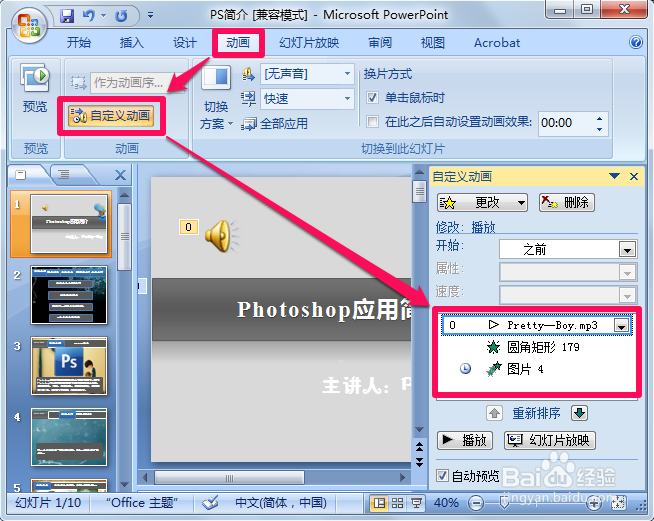Switch to the Insert (插入) tab
Image resolution: width=654 pixels, height=521 pixels.
131,43
